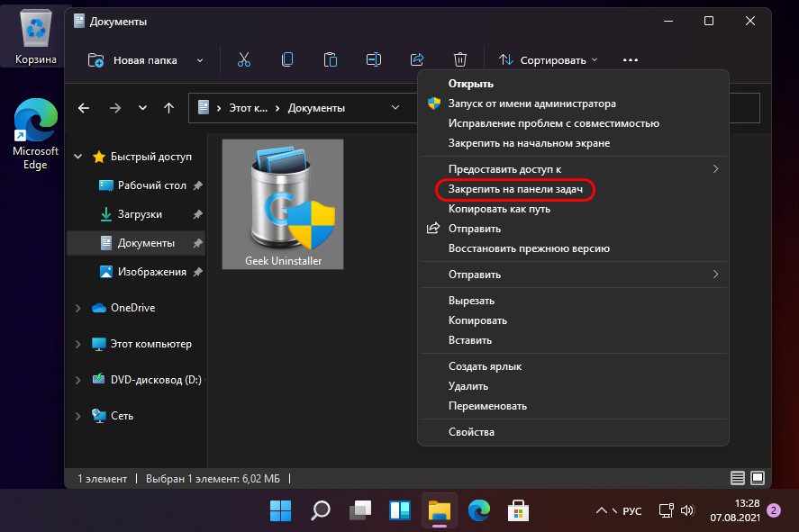The width and height of the screenshot is (799, 532).
Task: Open the three-dot See more toolbar menu
Action: pos(631,60)
